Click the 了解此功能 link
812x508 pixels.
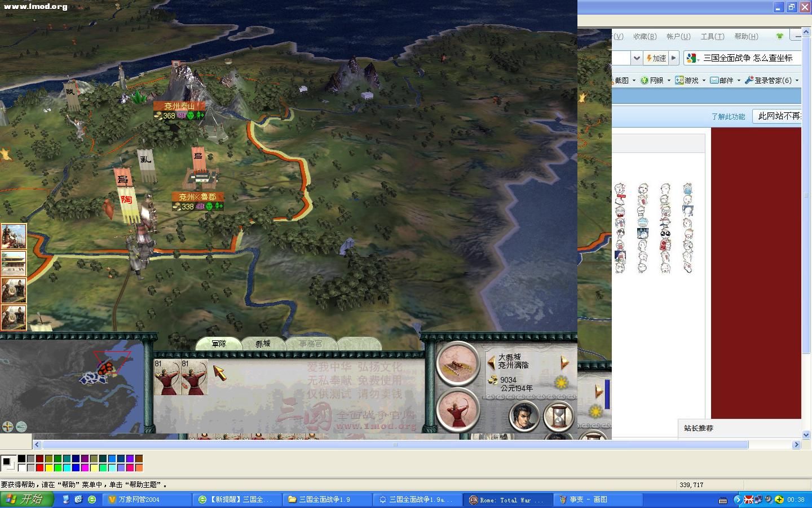tap(728, 116)
